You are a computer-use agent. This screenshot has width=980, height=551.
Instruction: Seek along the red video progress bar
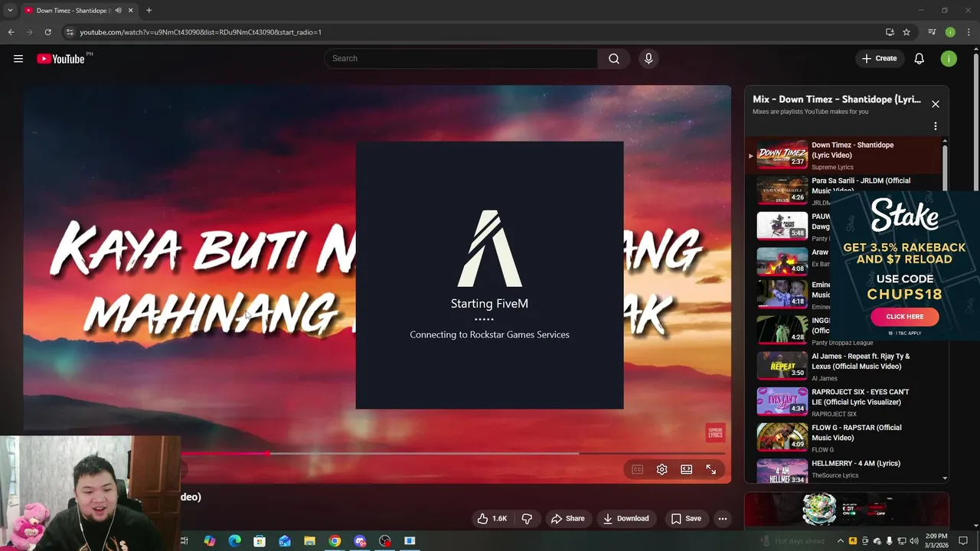tap(452, 454)
